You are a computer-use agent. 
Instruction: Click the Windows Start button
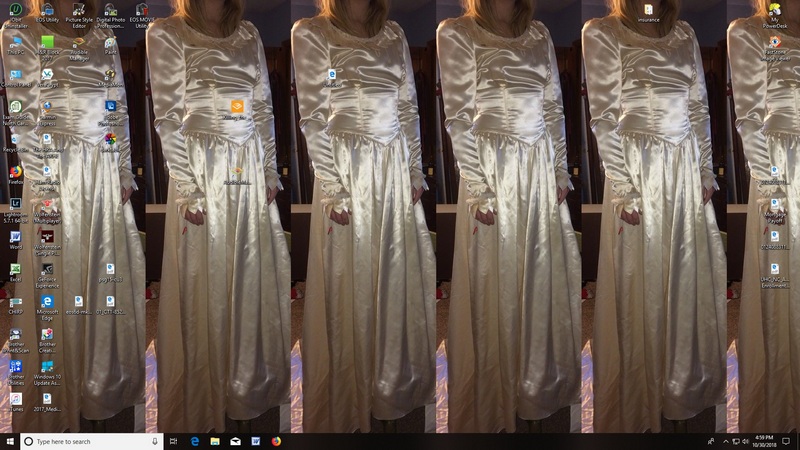point(9,441)
